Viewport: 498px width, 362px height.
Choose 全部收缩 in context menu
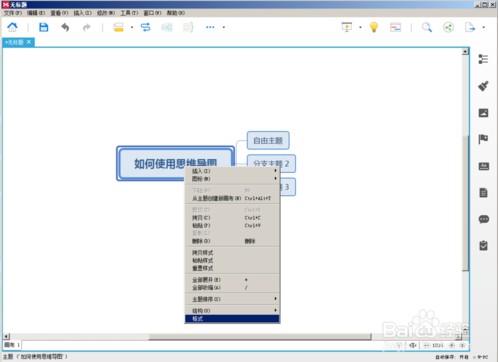point(232,288)
